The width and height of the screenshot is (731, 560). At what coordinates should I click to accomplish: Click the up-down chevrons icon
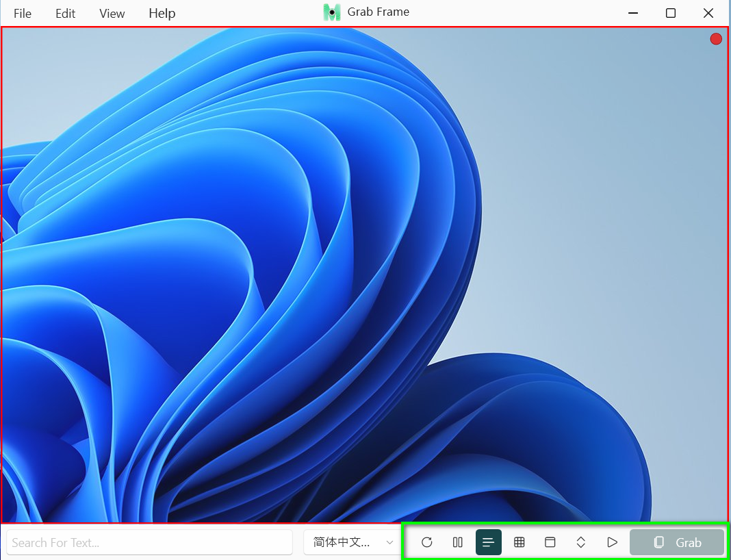(580, 542)
